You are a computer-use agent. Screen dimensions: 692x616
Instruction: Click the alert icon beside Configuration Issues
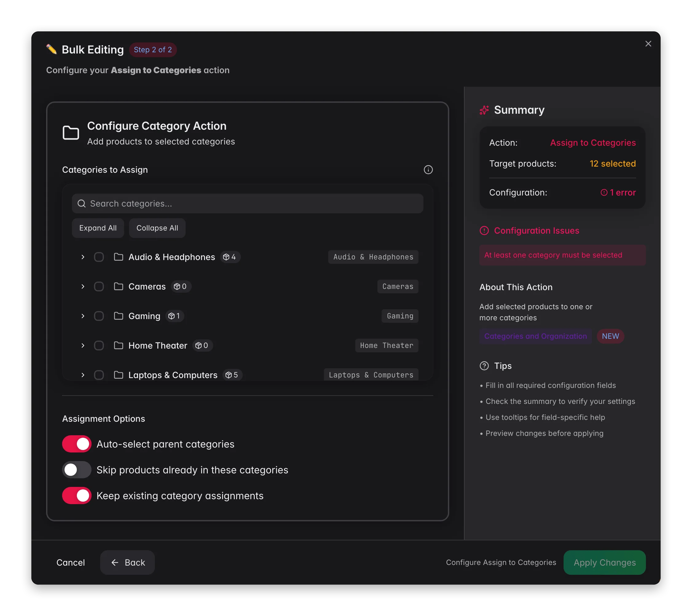pos(484,231)
